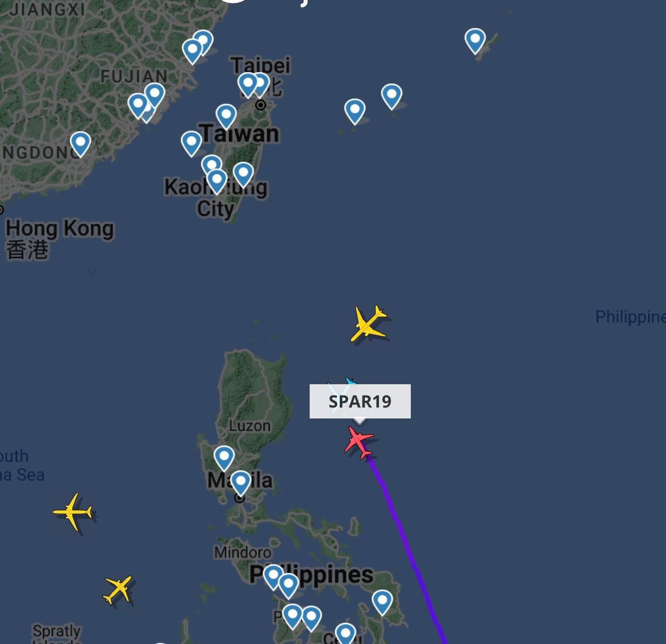
Task: Open the airport pin east of Kaohsiung City
Action: pyautogui.click(x=243, y=175)
